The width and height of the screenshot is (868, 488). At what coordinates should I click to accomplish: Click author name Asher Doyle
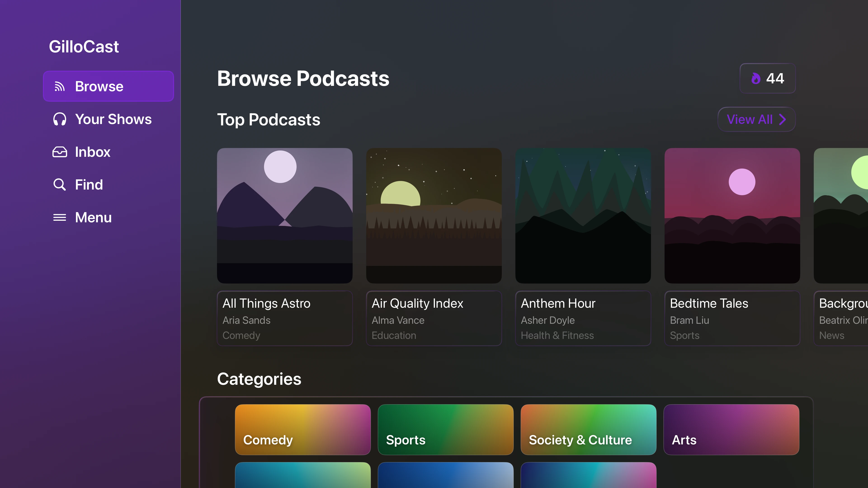click(547, 320)
